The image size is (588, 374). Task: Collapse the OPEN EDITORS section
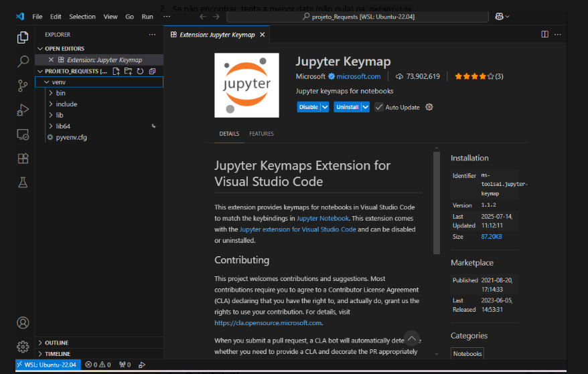pyautogui.click(x=40, y=49)
